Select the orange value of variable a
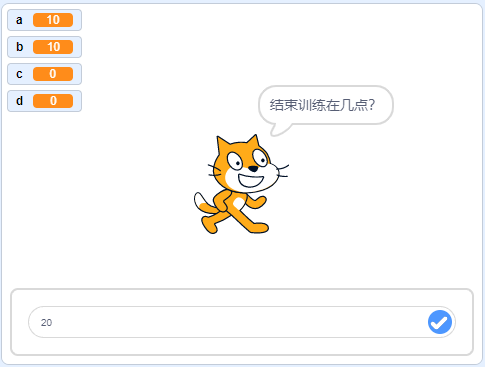The width and height of the screenshot is (485, 367). pos(53,20)
